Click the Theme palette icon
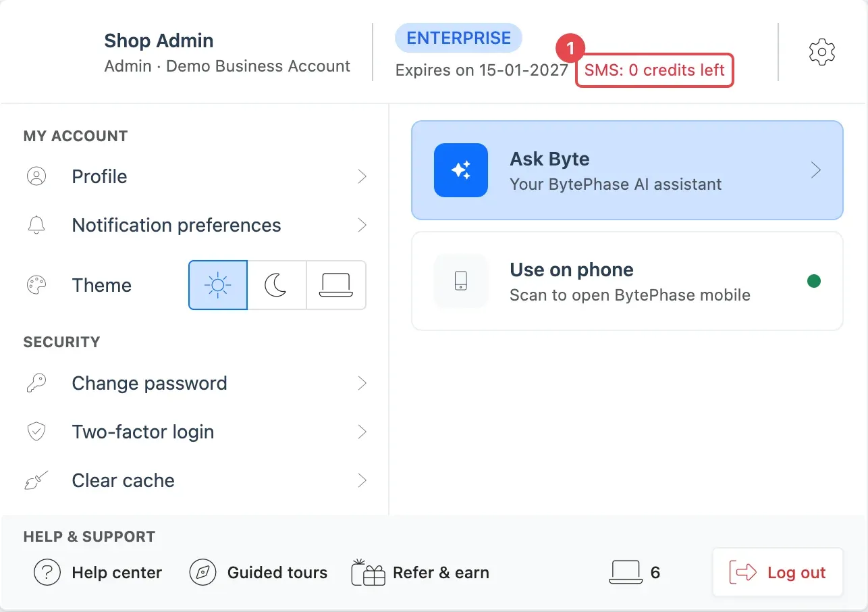 click(x=36, y=285)
